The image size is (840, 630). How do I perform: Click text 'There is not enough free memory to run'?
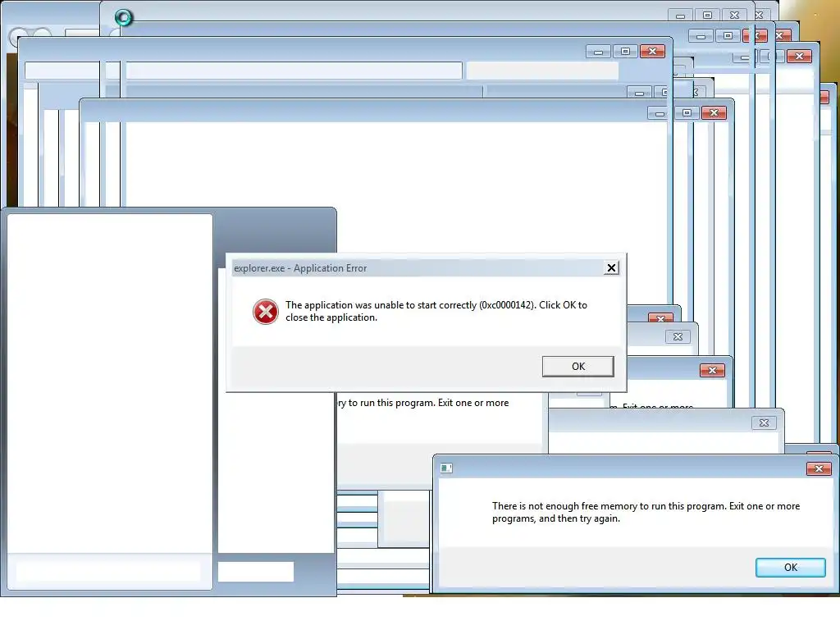coord(578,506)
